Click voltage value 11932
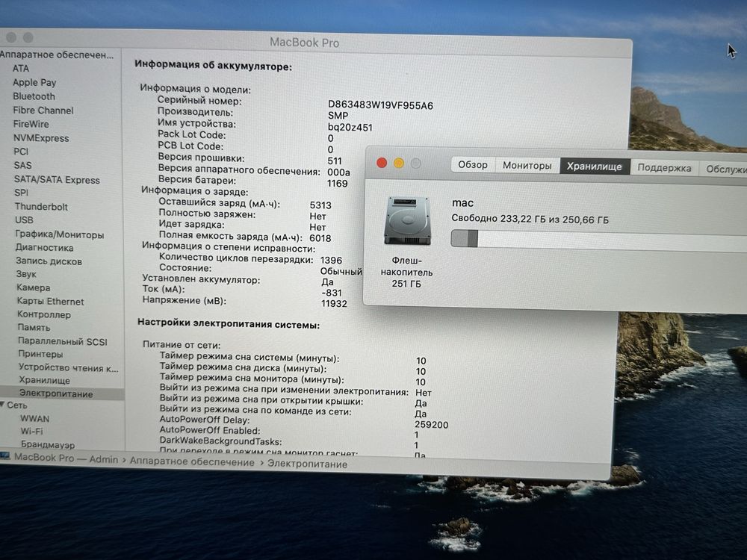The image size is (747, 560). click(334, 303)
